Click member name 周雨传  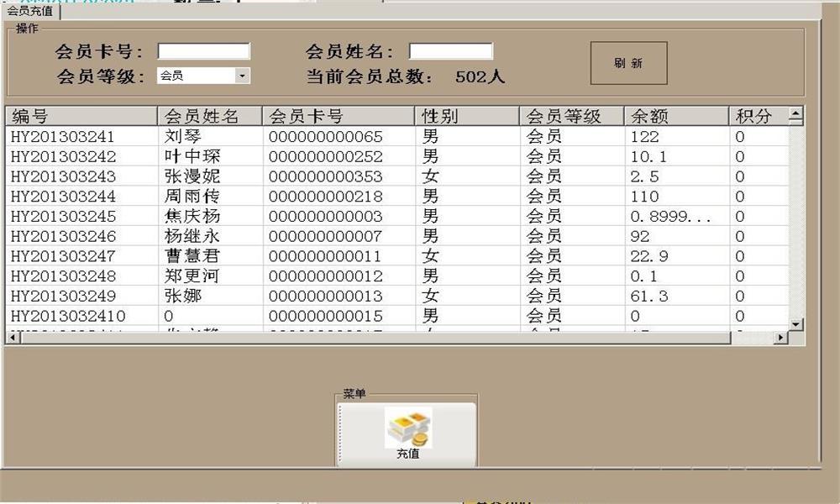(192, 196)
